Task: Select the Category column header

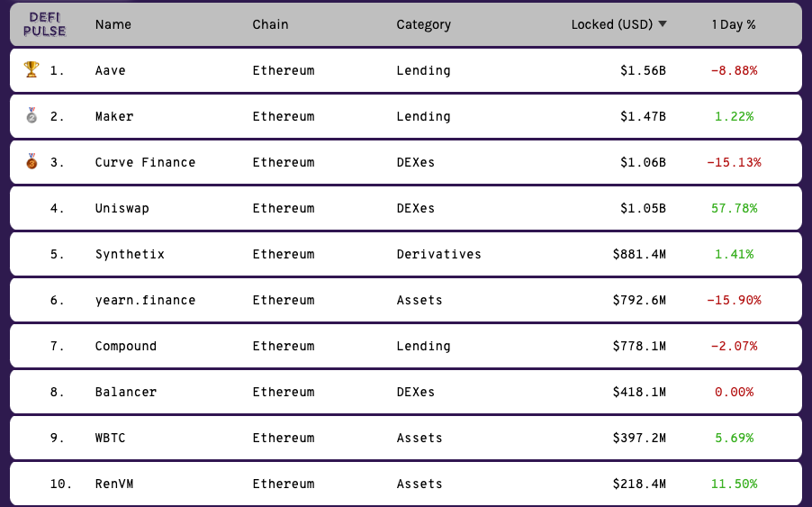Action: (424, 24)
